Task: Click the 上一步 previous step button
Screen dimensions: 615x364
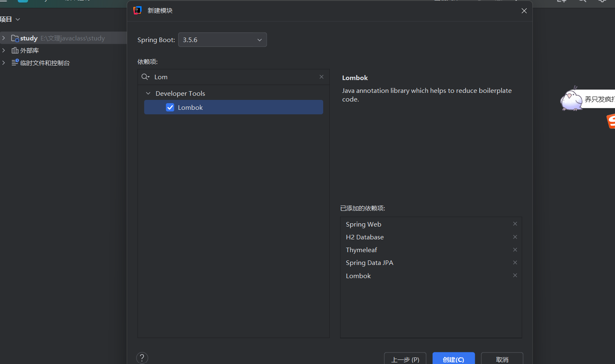Action: pyautogui.click(x=405, y=359)
